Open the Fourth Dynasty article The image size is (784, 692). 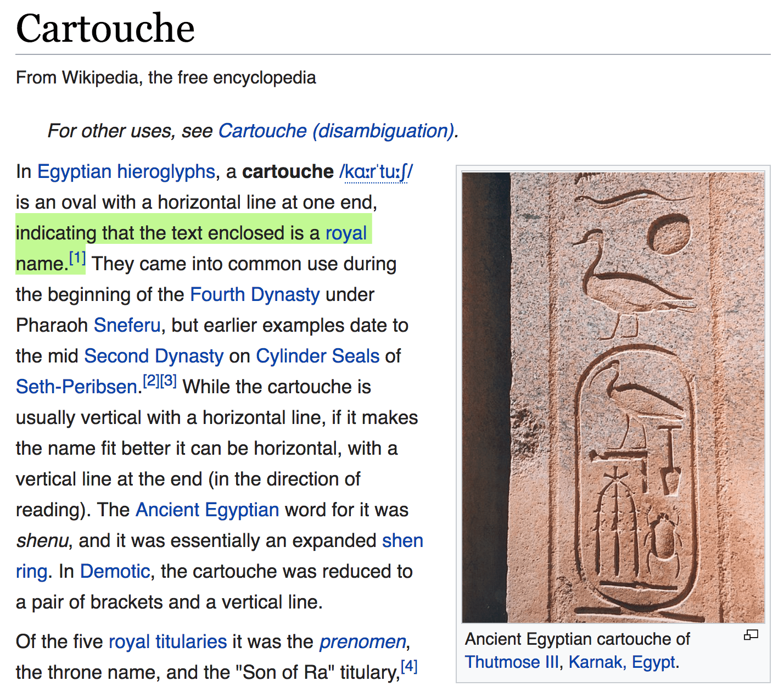pos(254,294)
